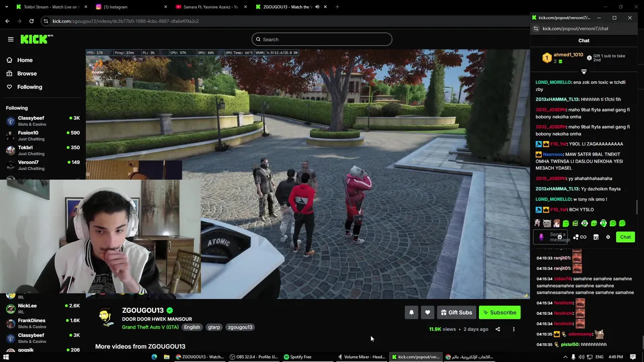Screen dimensions: 644x362
Task: Click the share icon next to 2 days ago
Action: coord(498,329)
